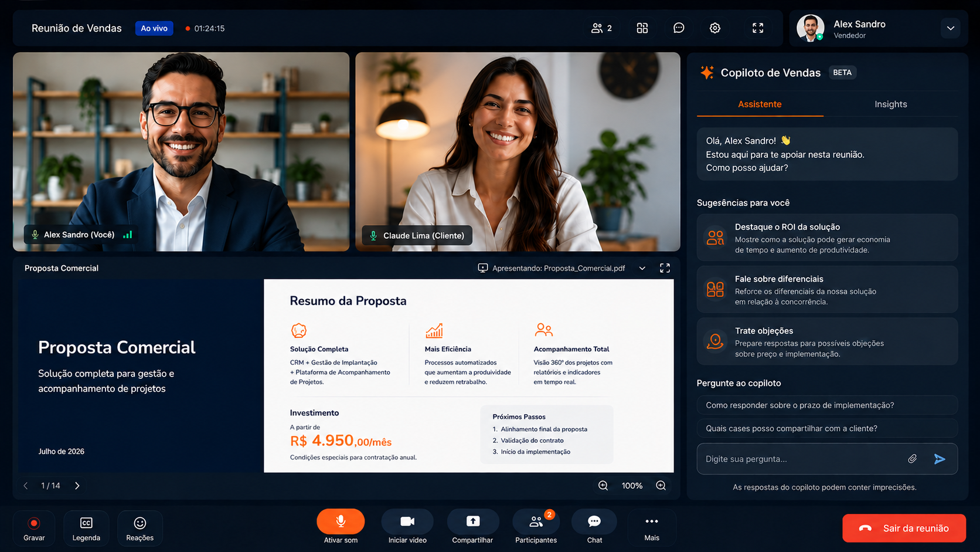Start recording with Gravar
This screenshot has width=980, height=552.
coord(34,529)
